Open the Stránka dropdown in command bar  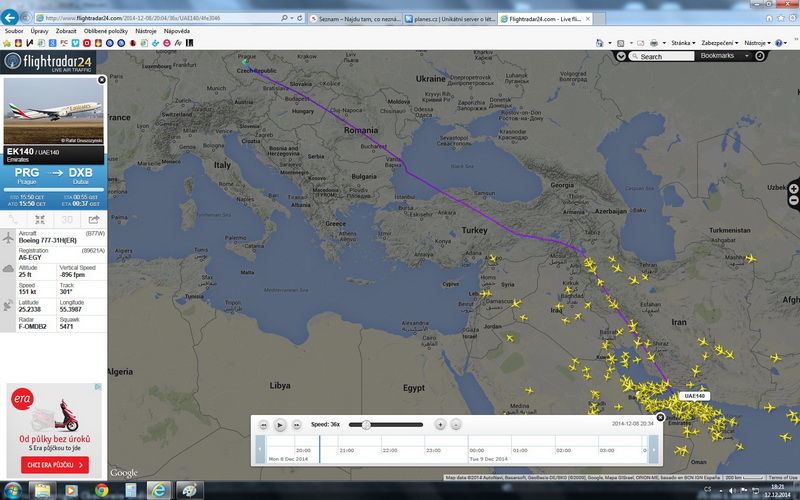pos(683,43)
